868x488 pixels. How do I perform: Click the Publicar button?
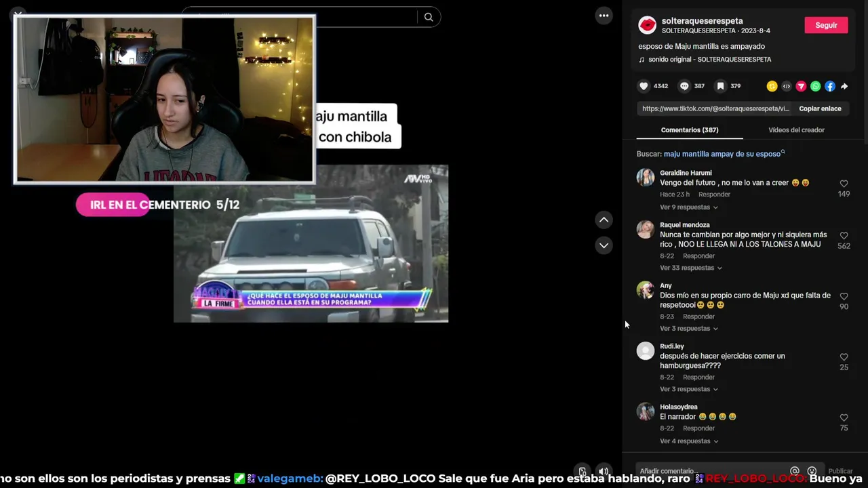(x=840, y=471)
